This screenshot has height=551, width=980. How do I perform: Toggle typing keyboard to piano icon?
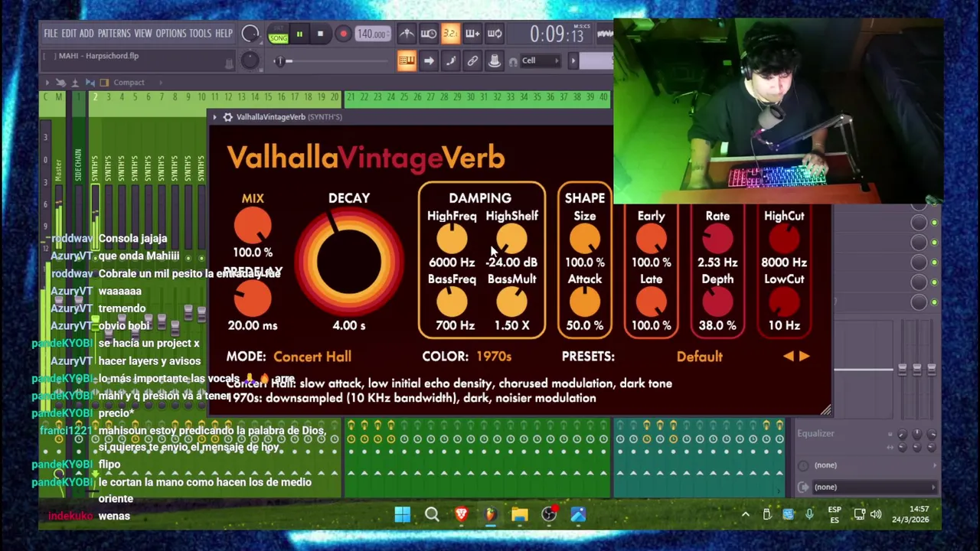click(407, 60)
